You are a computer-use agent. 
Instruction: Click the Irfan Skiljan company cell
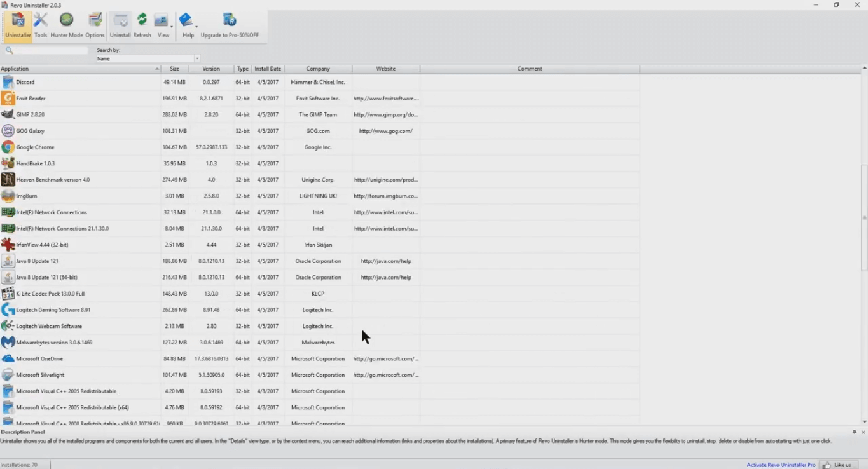point(318,245)
